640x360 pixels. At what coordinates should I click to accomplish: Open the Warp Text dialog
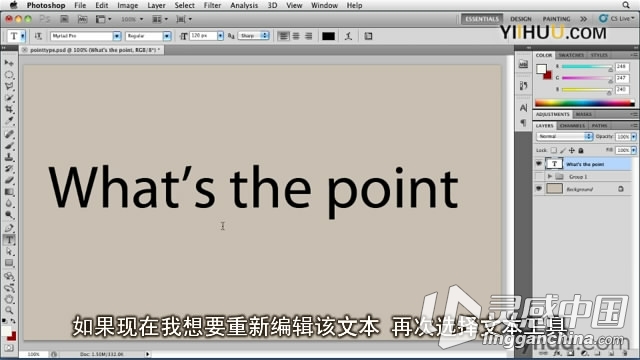348,36
